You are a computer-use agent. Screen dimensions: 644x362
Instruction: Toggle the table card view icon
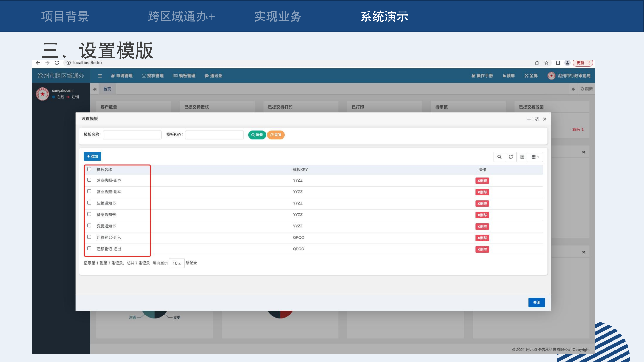point(522,157)
